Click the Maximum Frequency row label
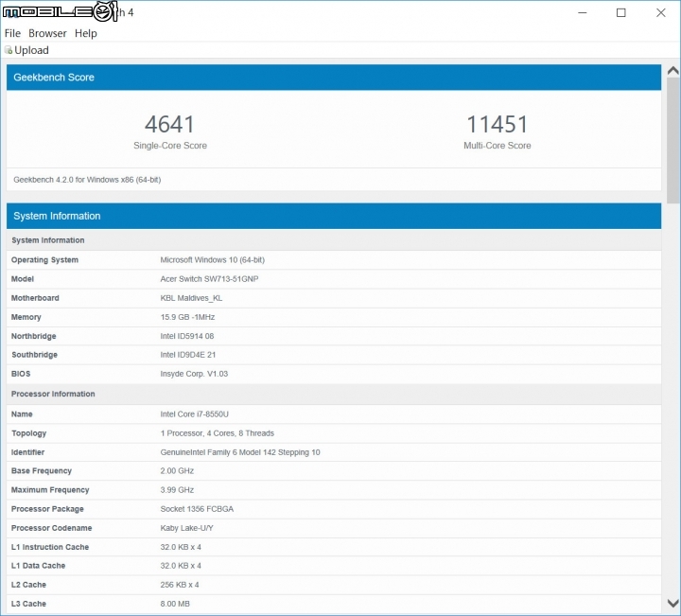The image size is (681, 616). tap(50, 490)
